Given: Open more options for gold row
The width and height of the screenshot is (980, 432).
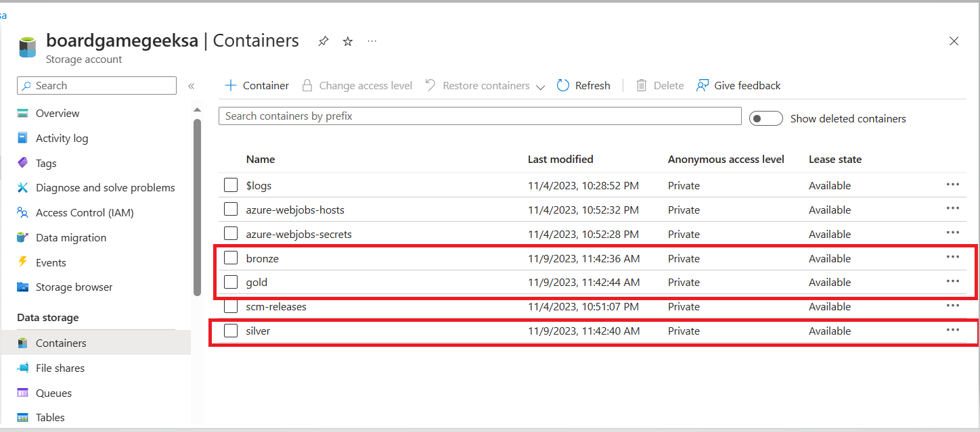Looking at the screenshot, I should point(953,281).
